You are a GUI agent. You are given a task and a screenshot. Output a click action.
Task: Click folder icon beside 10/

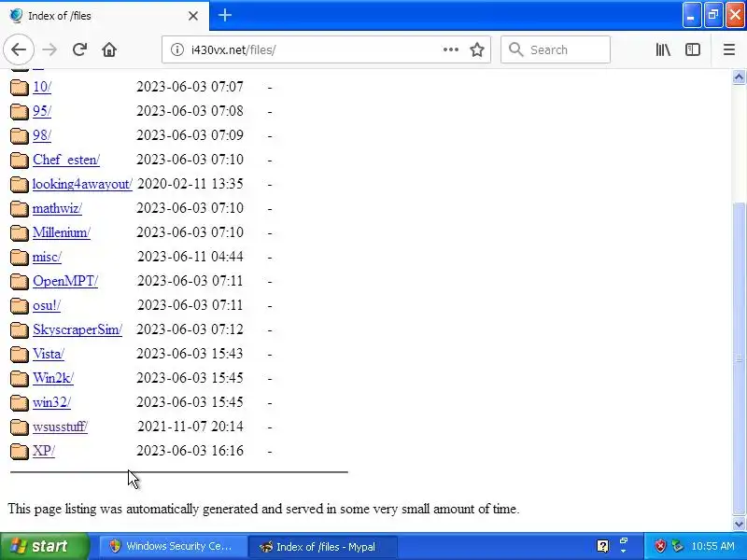click(19, 87)
